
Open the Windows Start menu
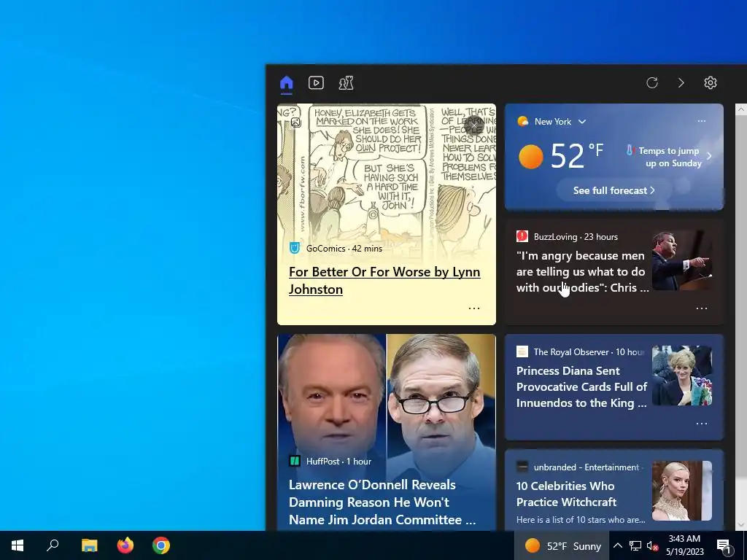click(18, 545)
